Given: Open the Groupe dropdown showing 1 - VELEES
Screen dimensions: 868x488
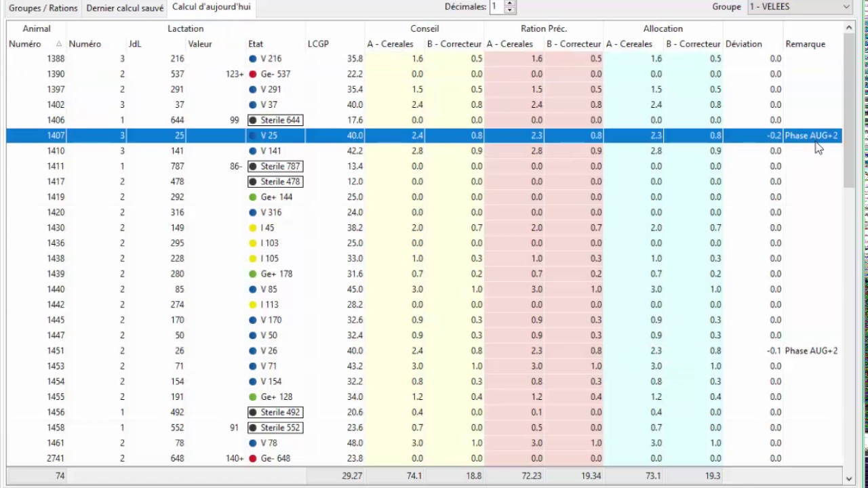Looking at the screenshot, I should 800,7.
